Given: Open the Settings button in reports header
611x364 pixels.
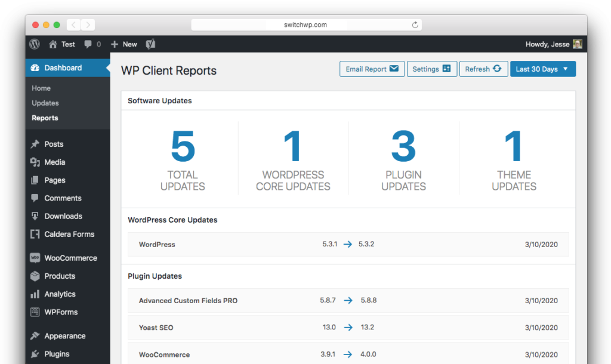Looking at the screenshot, I should point(431,69).
